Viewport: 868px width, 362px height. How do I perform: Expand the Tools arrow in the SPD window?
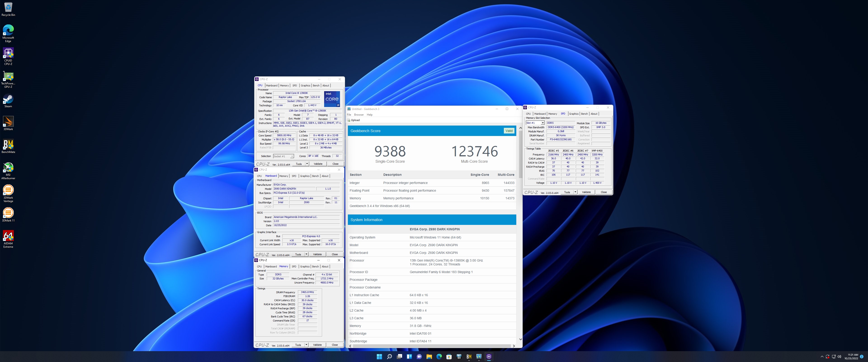click(575, 192)
